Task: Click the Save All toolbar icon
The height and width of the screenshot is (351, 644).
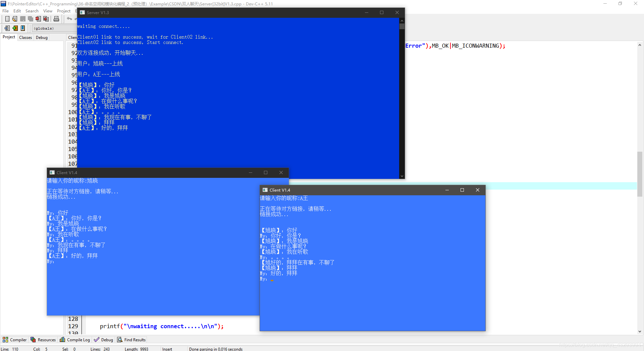Action: click(x=30, y=19)
